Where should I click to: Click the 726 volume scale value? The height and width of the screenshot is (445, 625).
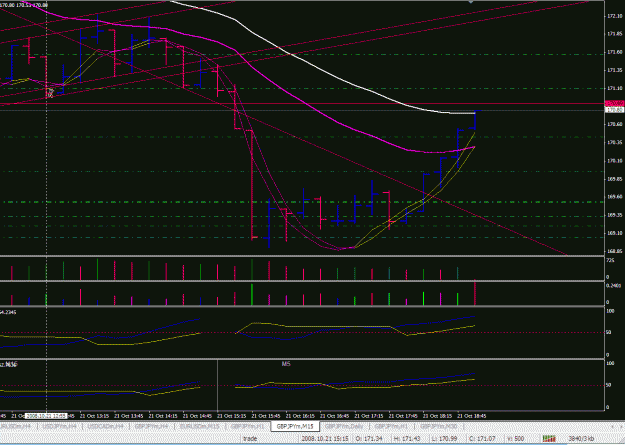[x=610, y=260]
